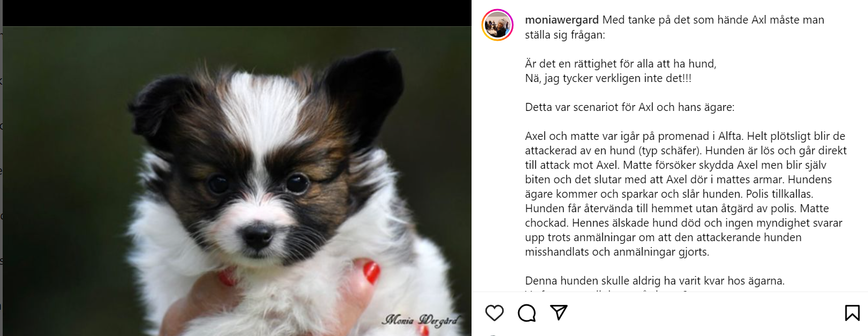Click the Monia Wergård watermark on the photo
Screen dimensions: 868x336
[x=421, y=320]
